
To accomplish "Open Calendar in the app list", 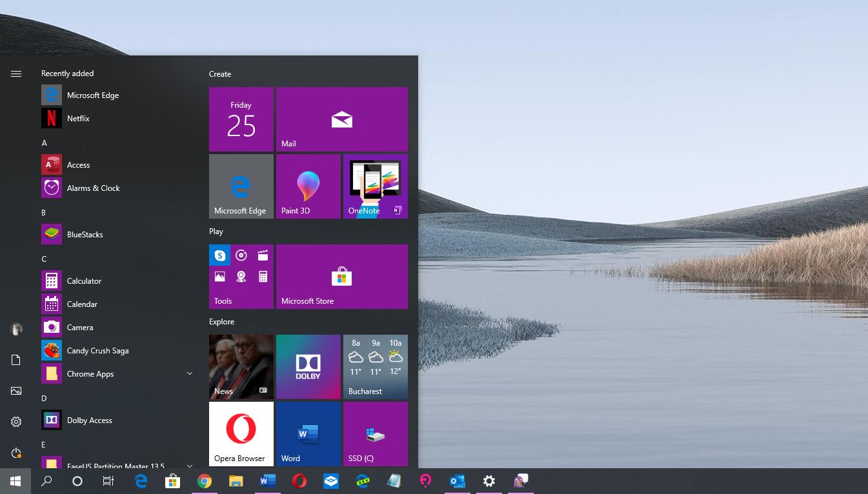I will [119, 304].
